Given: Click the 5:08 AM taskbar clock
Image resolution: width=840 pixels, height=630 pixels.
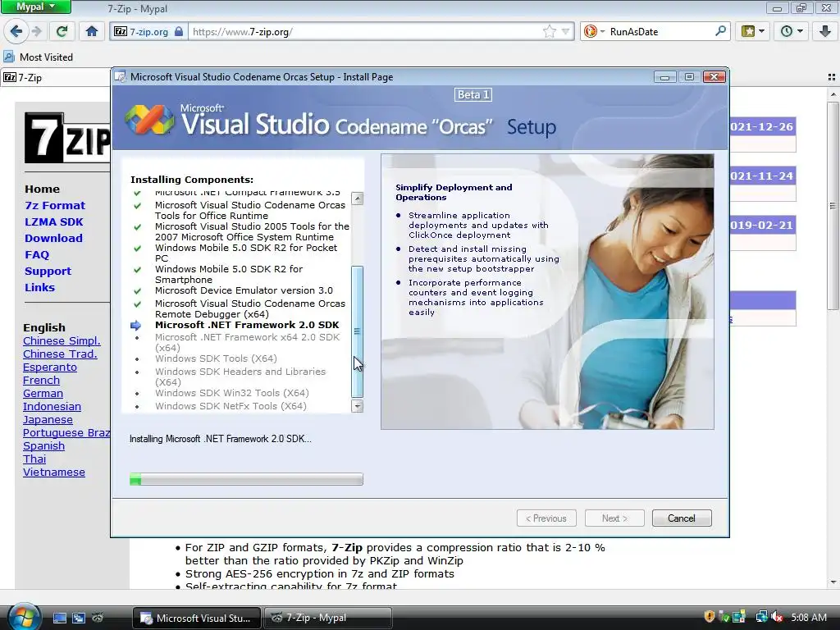Looking at the screenshot, I should click(809, 617).
